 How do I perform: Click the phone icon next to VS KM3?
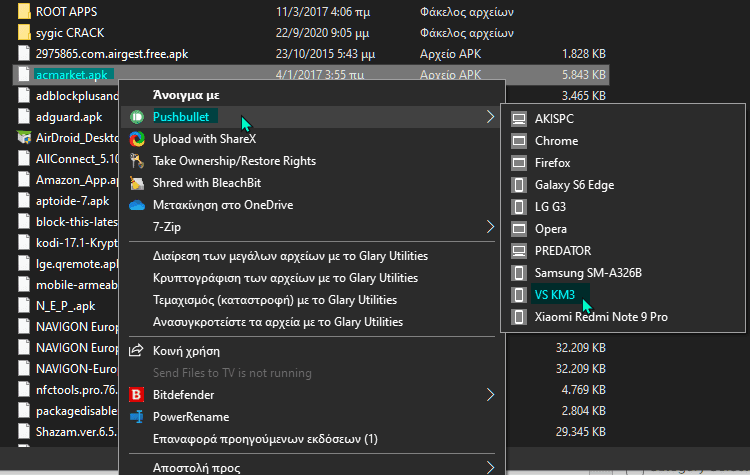pyautogui.click(x=519, y=295)
